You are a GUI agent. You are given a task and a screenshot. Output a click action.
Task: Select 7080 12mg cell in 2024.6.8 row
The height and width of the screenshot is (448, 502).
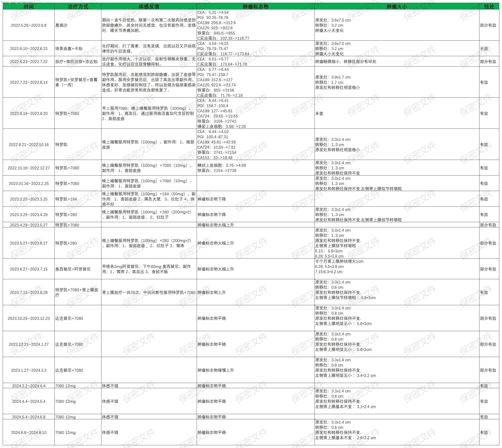pos(78,432)
